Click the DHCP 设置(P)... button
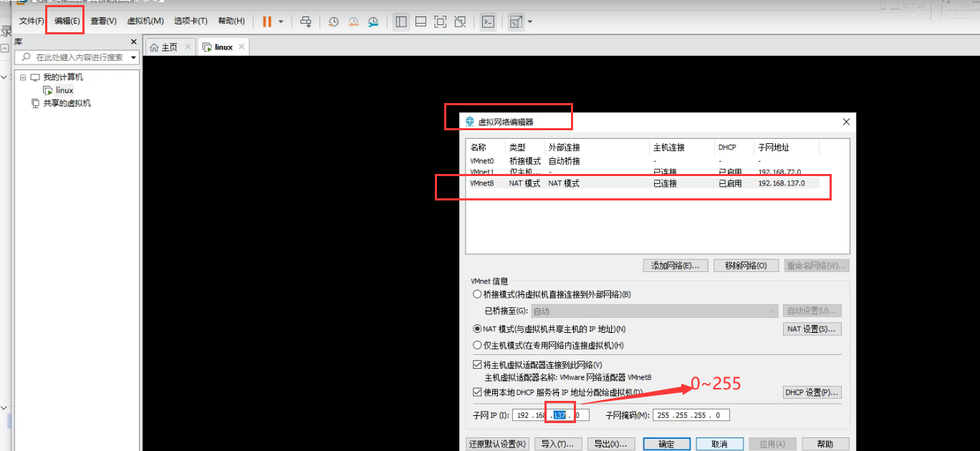 pyautogui.click(x=812, y=393)
